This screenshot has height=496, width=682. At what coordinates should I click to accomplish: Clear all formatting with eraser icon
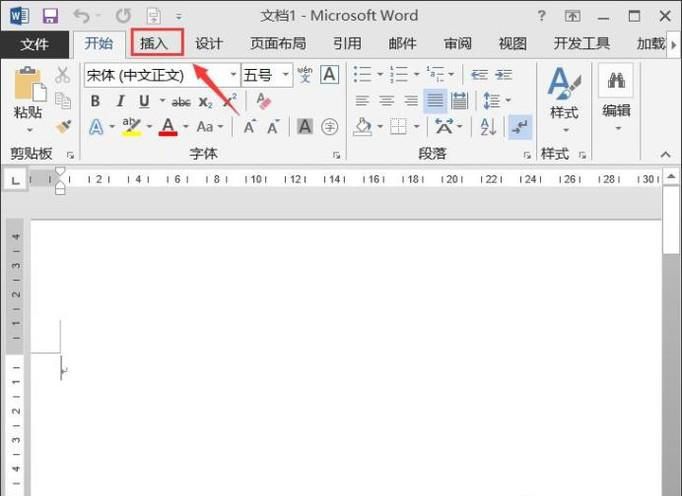[264, 101]
